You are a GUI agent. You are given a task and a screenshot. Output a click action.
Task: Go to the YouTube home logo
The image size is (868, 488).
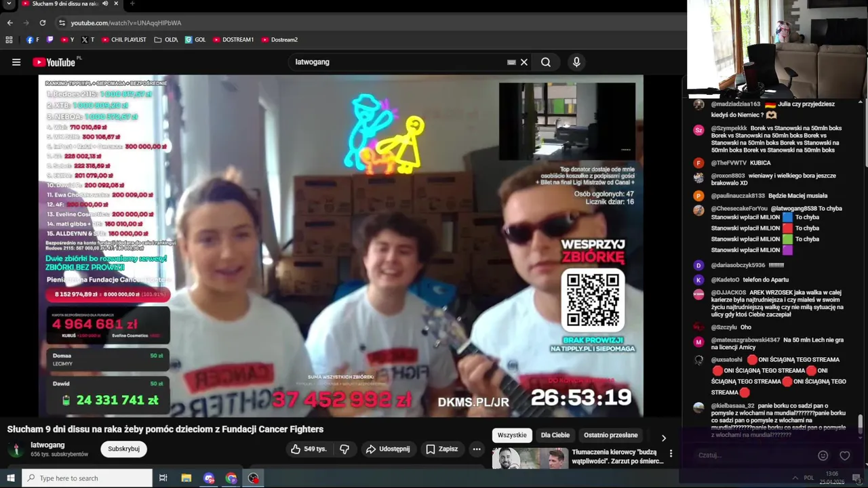pyautogui.click(x=54, y=62)
